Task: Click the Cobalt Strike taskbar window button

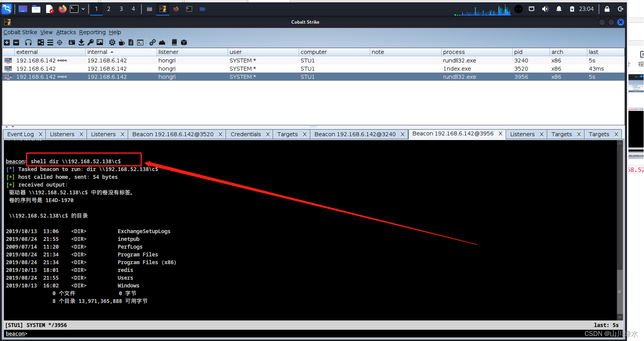Action: click(163, 9)
